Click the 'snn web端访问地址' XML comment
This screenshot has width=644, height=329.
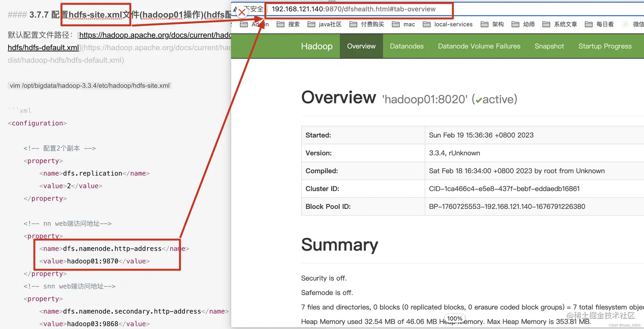(x=69, y=286)
